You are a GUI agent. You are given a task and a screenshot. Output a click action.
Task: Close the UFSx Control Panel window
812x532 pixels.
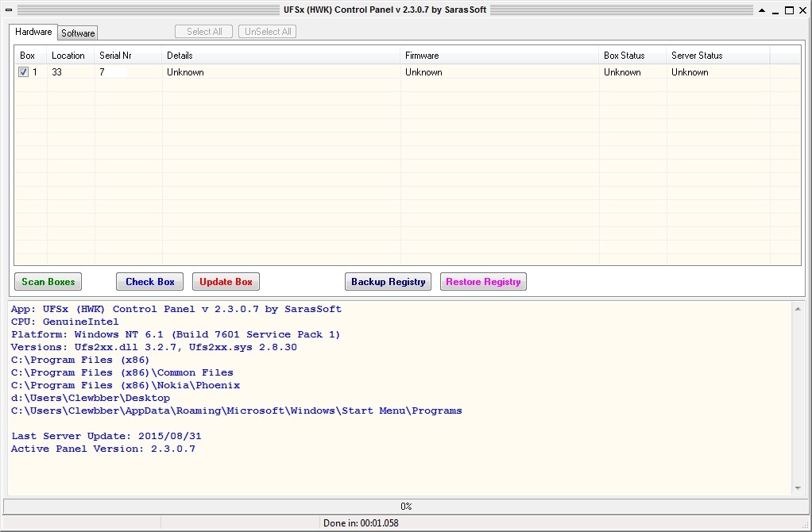tap(802, 10)
